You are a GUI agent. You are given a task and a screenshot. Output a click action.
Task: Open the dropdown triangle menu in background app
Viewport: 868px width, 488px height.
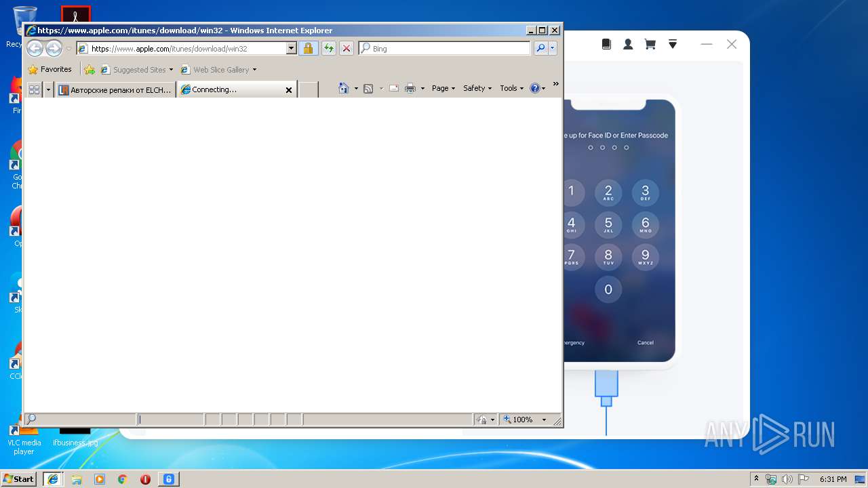(673, 44)
